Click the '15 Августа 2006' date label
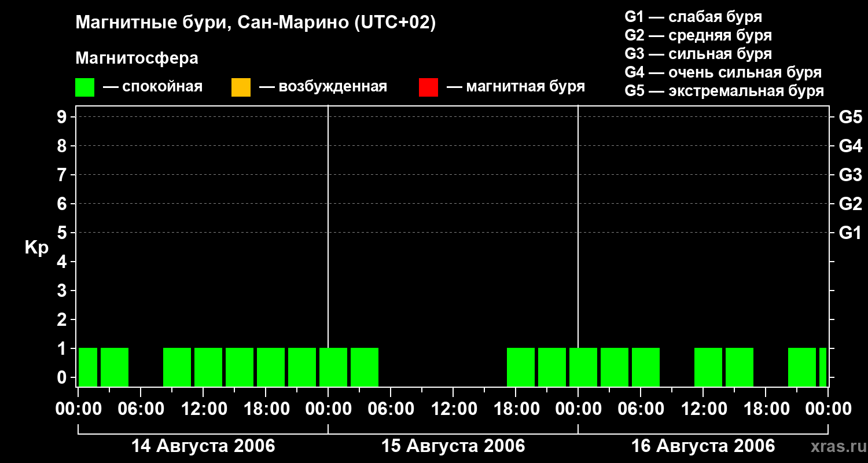The height and width of the screenshot is (463, 868). pyautogui.click(x=453, y=446)
